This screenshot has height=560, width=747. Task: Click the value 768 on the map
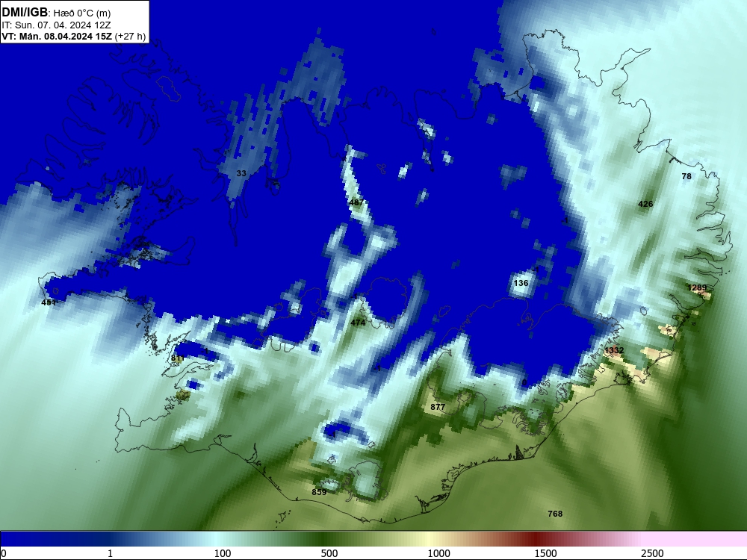[x=555, y=514]
